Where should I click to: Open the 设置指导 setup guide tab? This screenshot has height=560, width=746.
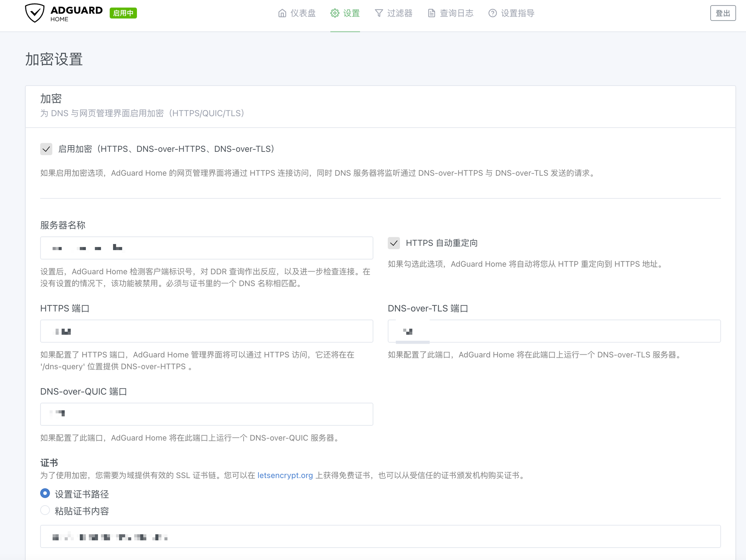[x=511, y=13]
